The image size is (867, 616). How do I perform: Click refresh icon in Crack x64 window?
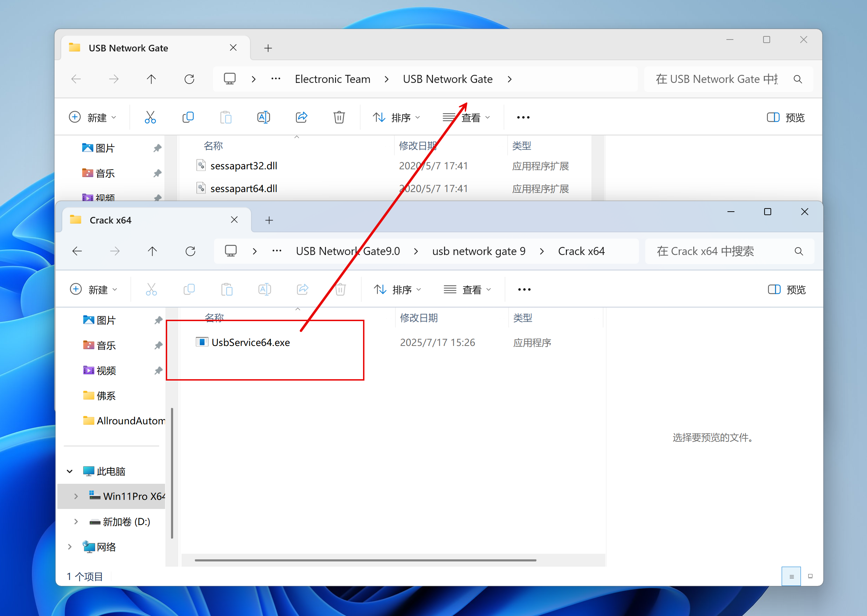(190, 251)
